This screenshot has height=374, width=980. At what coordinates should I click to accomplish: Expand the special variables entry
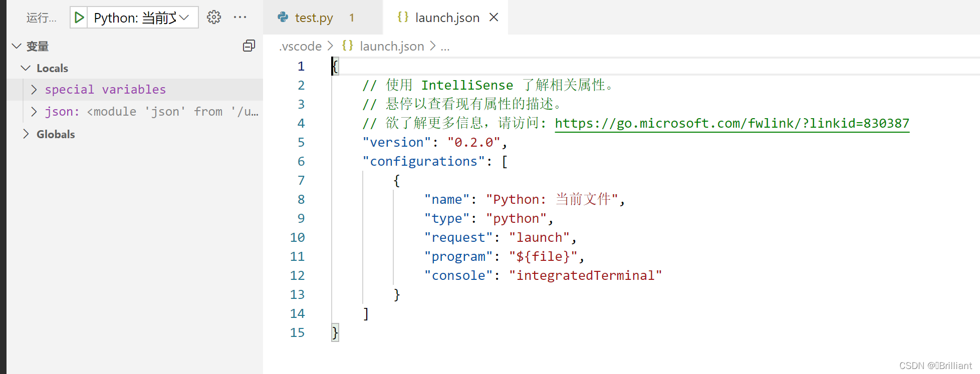coord(34,90)
